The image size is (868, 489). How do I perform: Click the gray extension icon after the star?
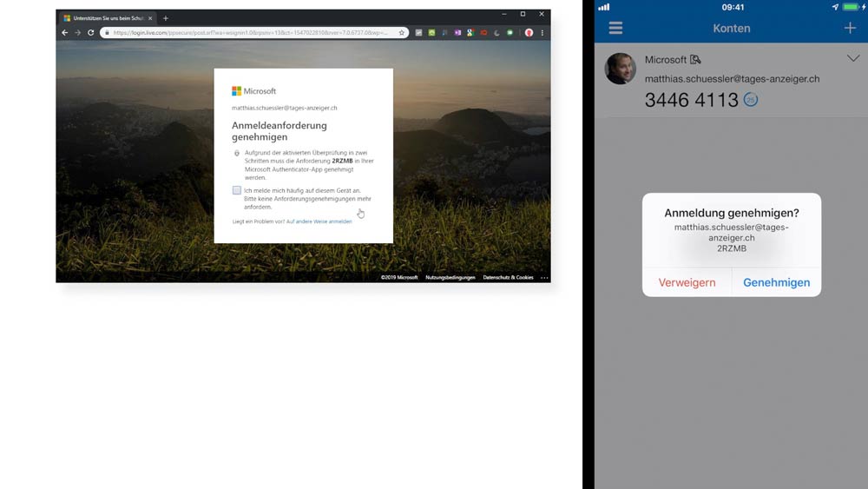pyautogui.click(x=418, y=33)
